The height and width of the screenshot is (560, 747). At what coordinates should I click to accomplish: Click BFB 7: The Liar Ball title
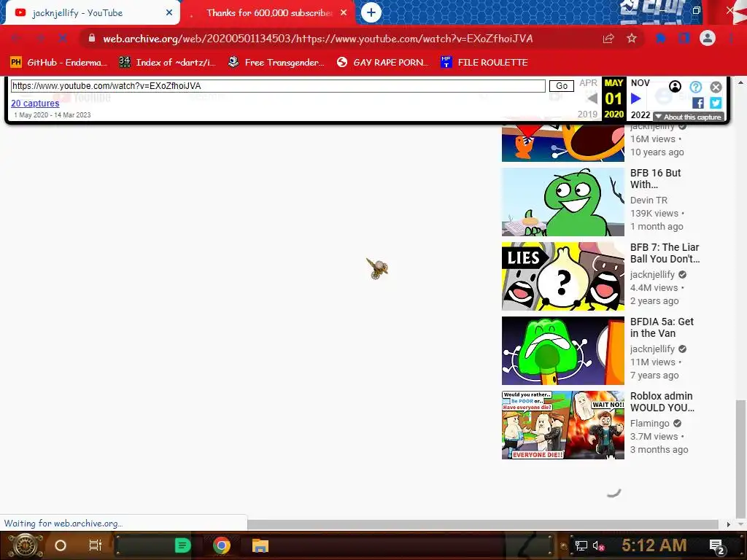665,253
